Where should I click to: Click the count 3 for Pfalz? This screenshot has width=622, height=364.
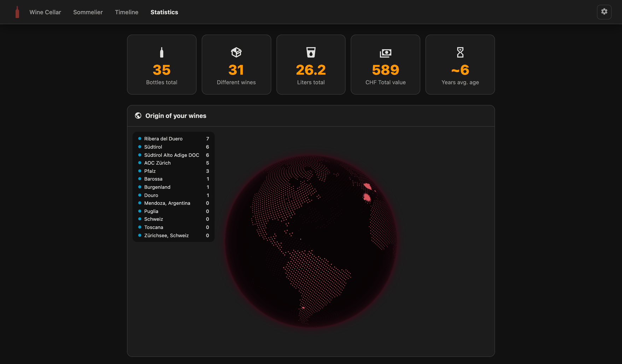(207, 171)
